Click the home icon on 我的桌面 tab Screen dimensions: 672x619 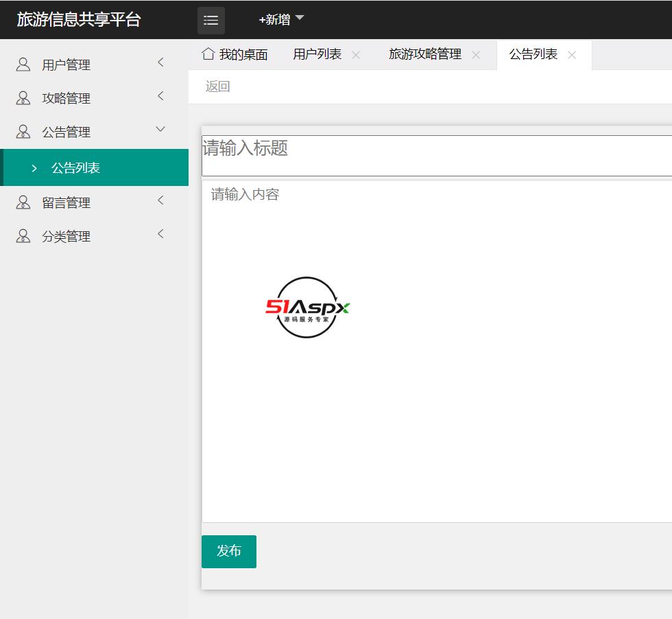(208, 54)
